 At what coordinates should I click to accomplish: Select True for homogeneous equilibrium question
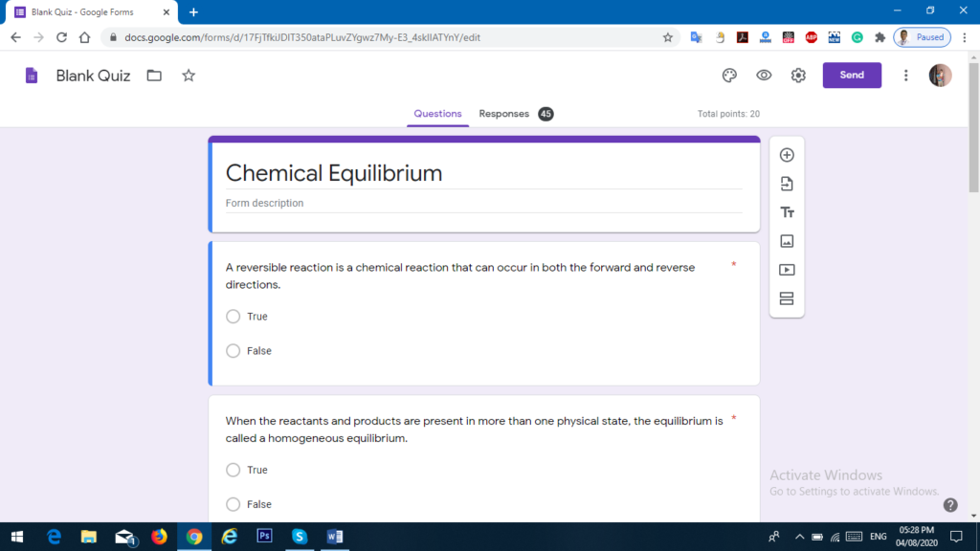pos(234,470)
